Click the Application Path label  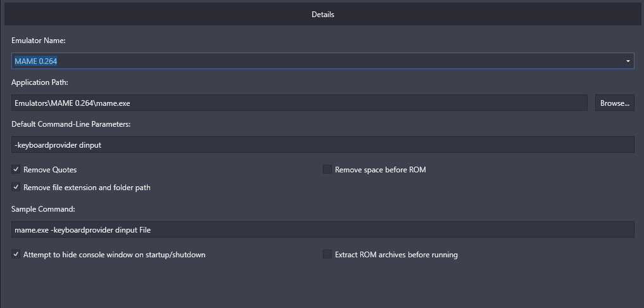pos(40,82)
